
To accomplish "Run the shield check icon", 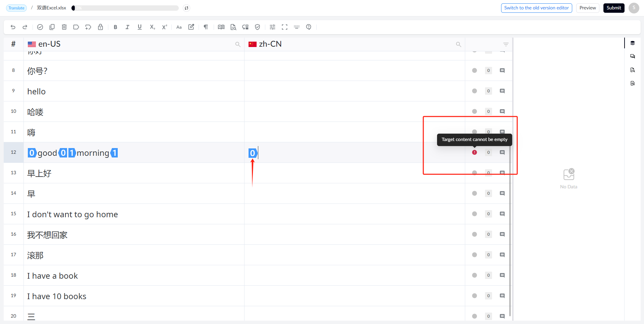I will click(257, 27).
